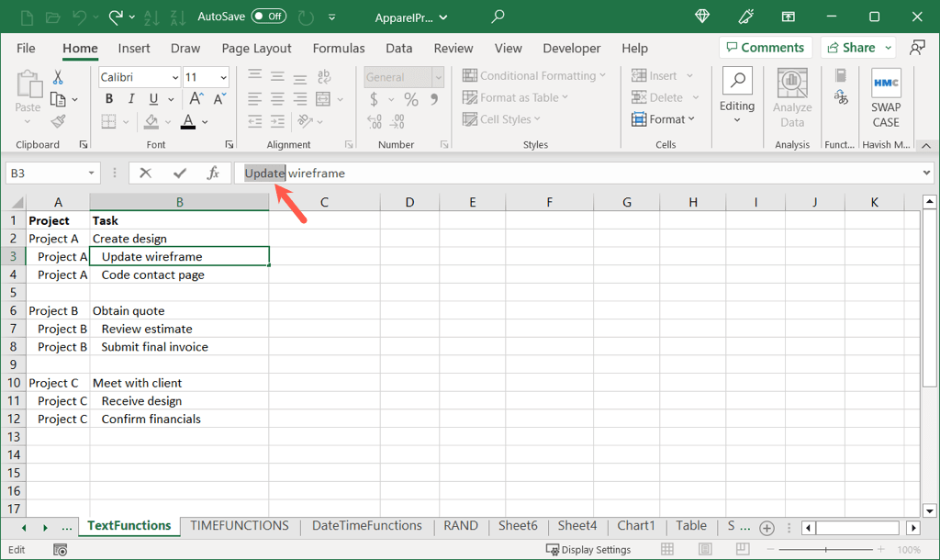Image resolution: width=940 pixels, height=560 pixels.
Task: Toggle Bold formatting
Action: tap(109, 99)
